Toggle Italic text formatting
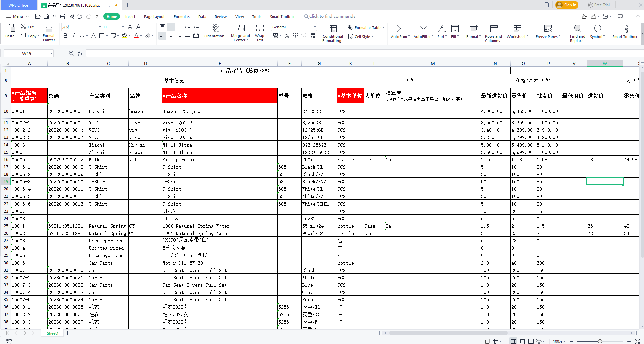Viewport: 644px width, 344px height. [x=73, y=36]
